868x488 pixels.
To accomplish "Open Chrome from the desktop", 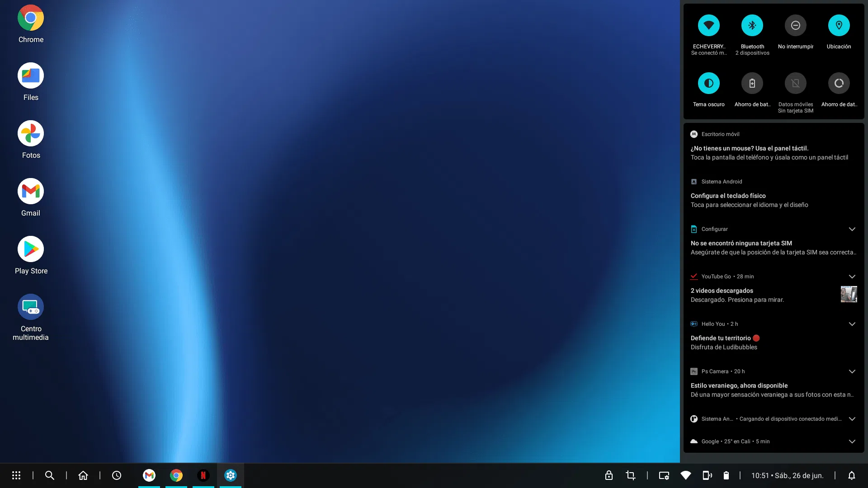I will click(x=31, y=18).
